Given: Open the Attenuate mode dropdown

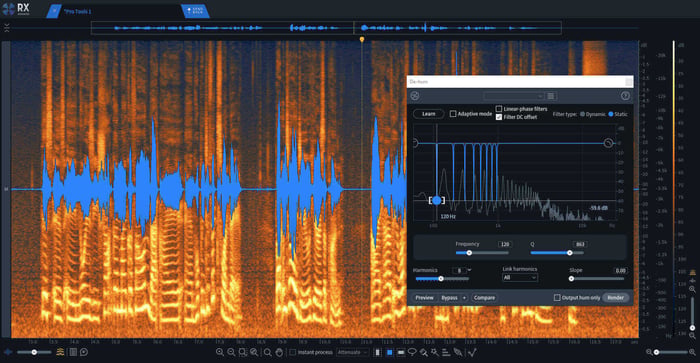Looking at the screenshot, I should click(353, 352).
